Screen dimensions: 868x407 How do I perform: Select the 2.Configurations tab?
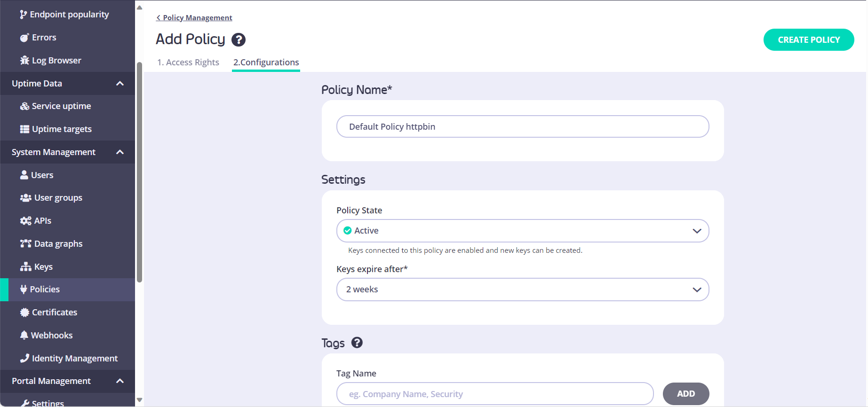coord(266,63)
